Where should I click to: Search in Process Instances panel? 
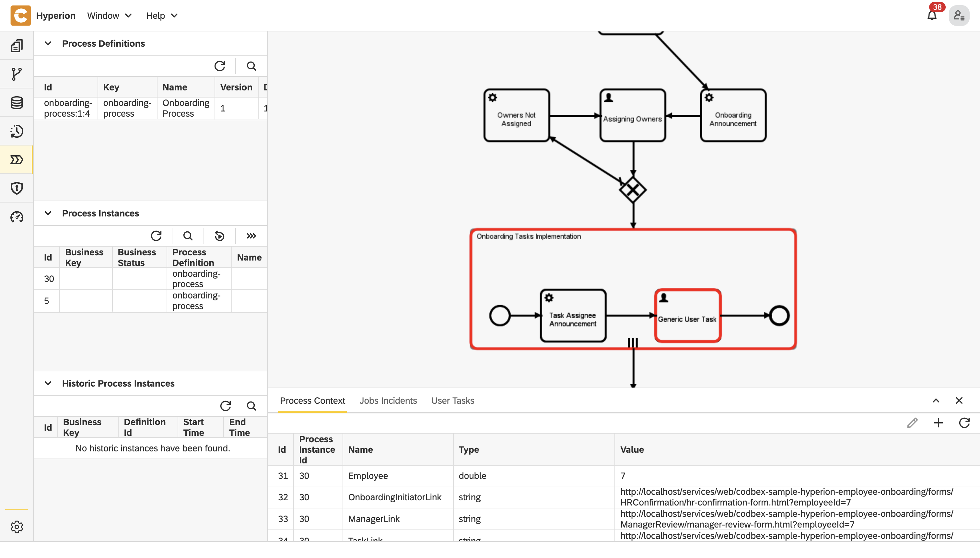pos(188,236)
